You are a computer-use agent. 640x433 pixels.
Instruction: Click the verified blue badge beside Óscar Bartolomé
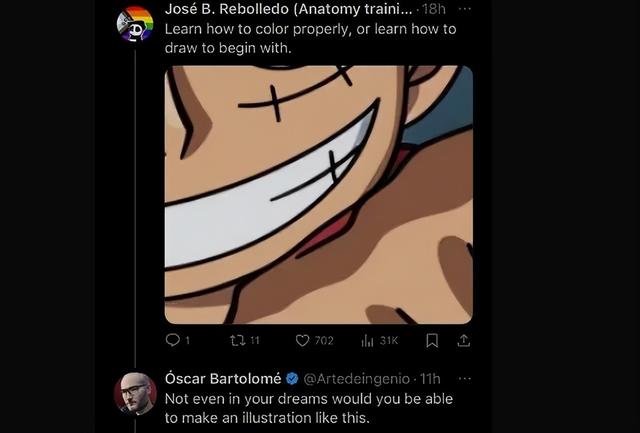292,379
